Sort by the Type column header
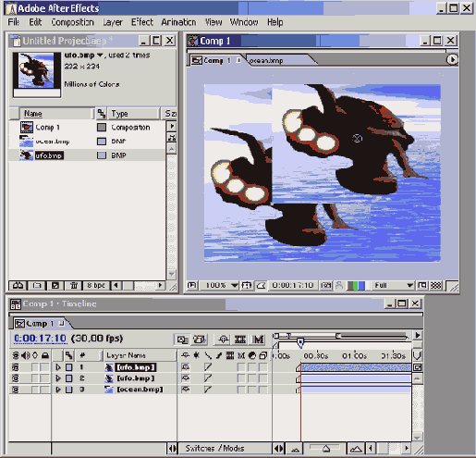This screenshot has height=458, width=476. 133,114
